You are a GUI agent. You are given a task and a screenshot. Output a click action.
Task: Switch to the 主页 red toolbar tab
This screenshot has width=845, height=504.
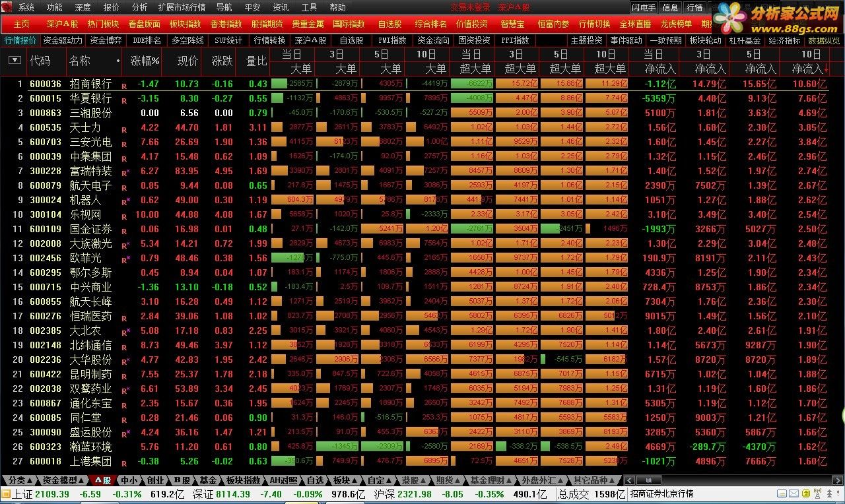(22, 24)
